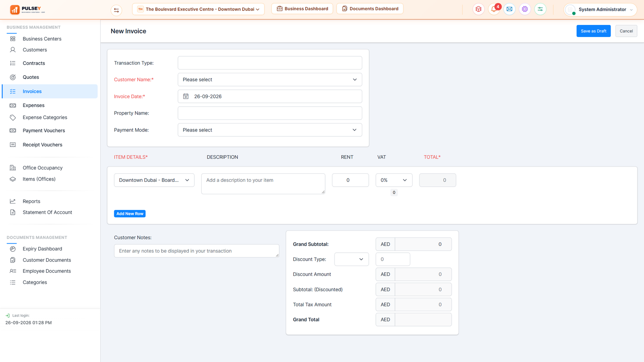The height and width of the screenshot is (362, 644).
Task: Open the bug report icon
Action: click(x=479, y=9)
